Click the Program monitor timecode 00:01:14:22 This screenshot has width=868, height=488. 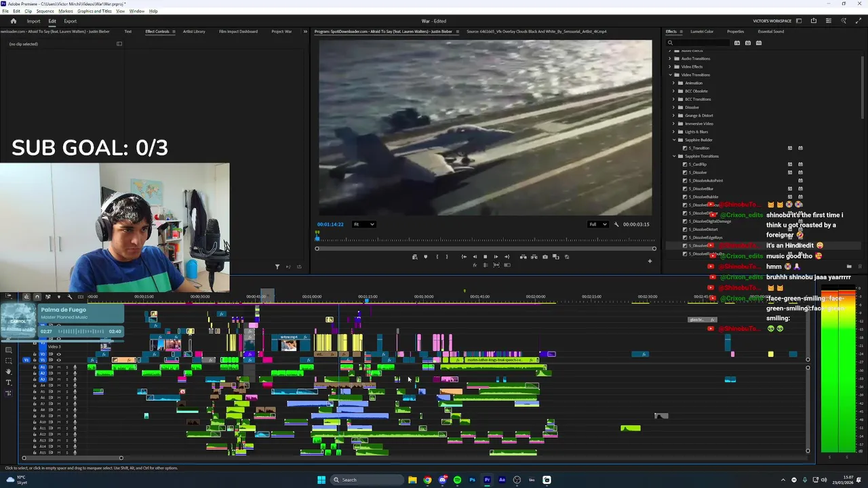pos(330,224)
